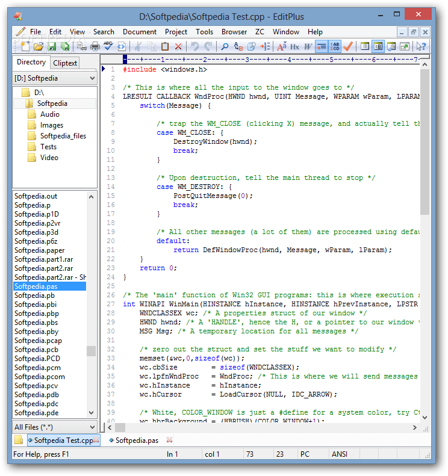Viewport: 448px width, 476px height.
Task: Click the Paste clipboard icon
Action: 165,46
